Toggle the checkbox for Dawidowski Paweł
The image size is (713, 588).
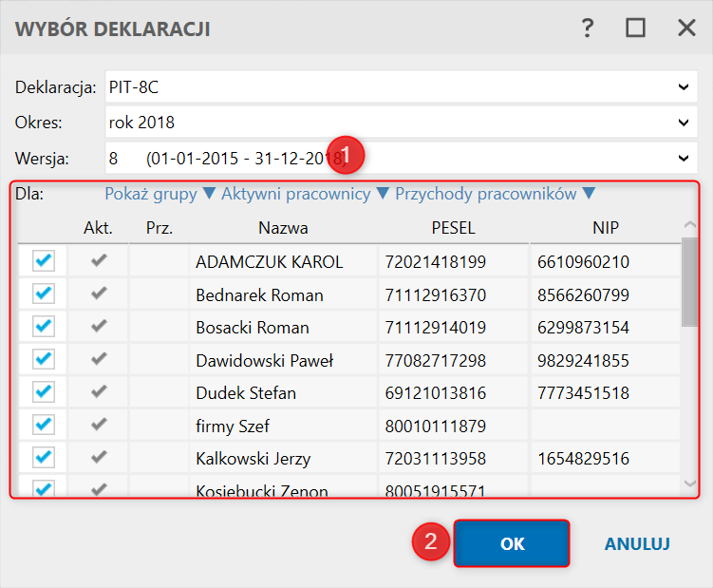point(44,360)
